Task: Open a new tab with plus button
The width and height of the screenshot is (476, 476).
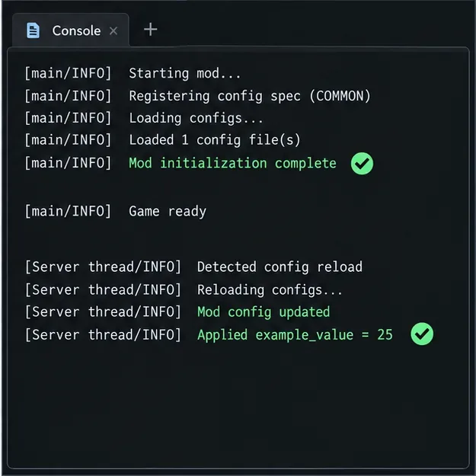Action: 150,30
